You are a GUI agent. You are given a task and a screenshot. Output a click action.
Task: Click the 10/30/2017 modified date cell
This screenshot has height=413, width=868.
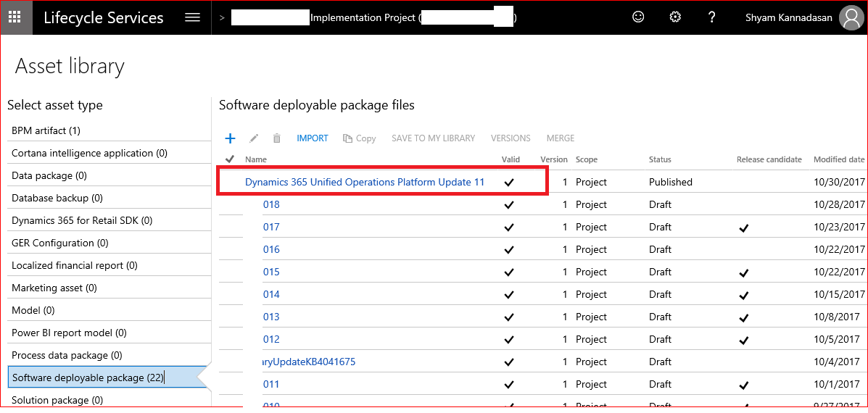point(839,182)
